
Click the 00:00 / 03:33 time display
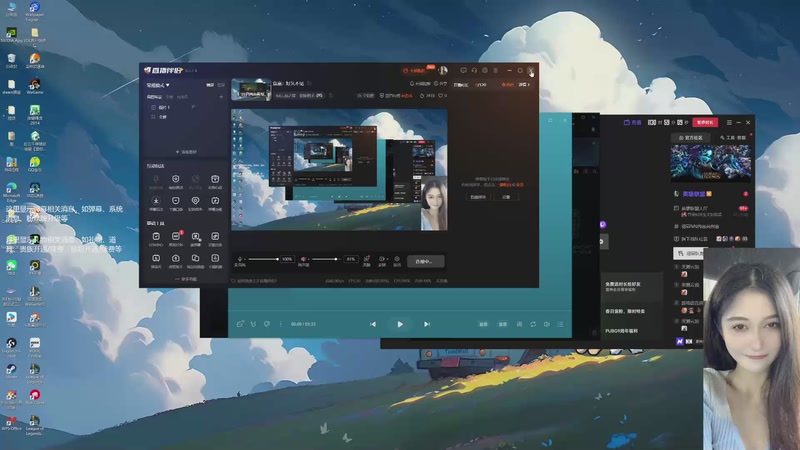point(303,324)
